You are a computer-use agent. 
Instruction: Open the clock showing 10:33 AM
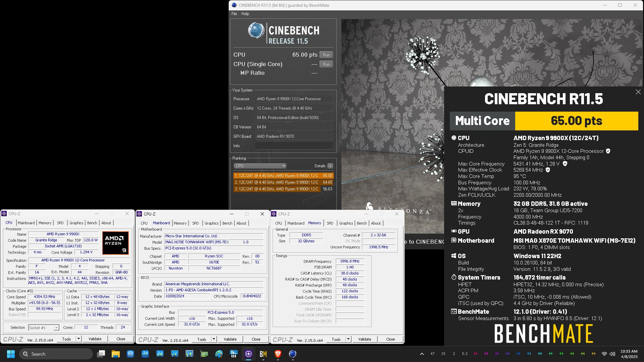click(629, 354)
